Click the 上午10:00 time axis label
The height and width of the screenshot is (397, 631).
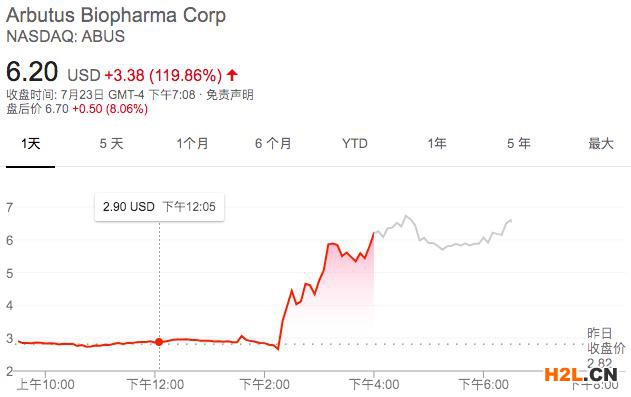click(45, 385)
